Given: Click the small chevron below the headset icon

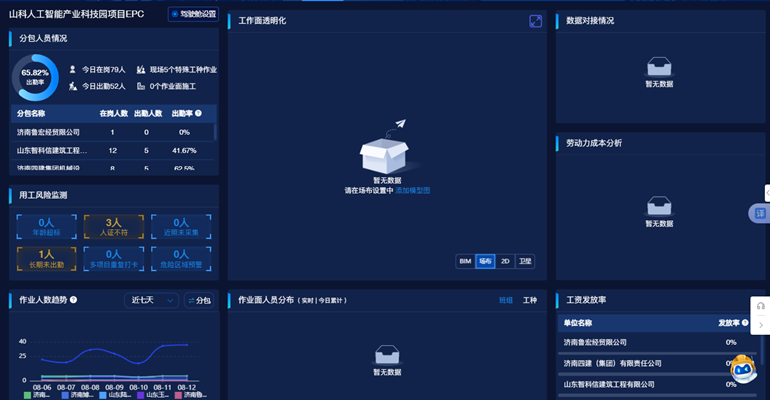Looking at the screenshot, I should point(761,325).
